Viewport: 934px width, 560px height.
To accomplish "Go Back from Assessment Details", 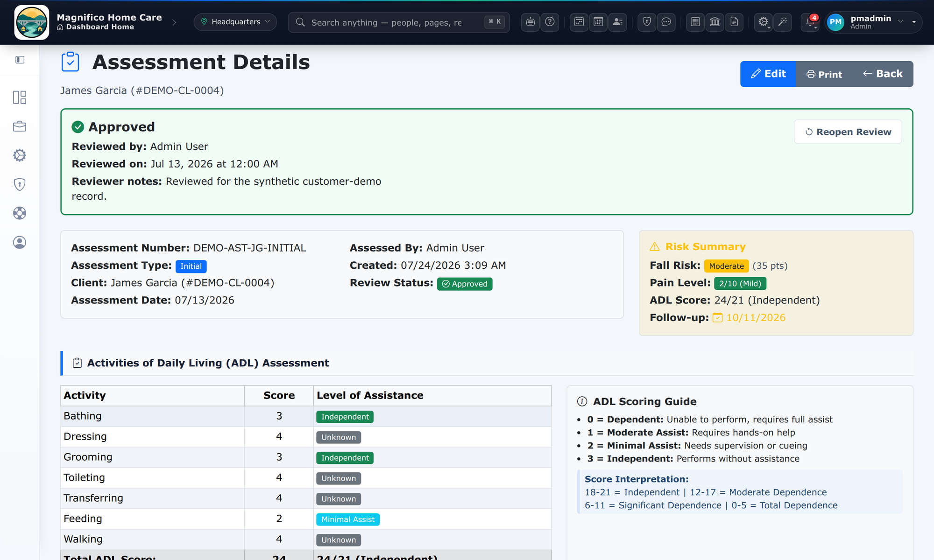I will click(883, 74).
